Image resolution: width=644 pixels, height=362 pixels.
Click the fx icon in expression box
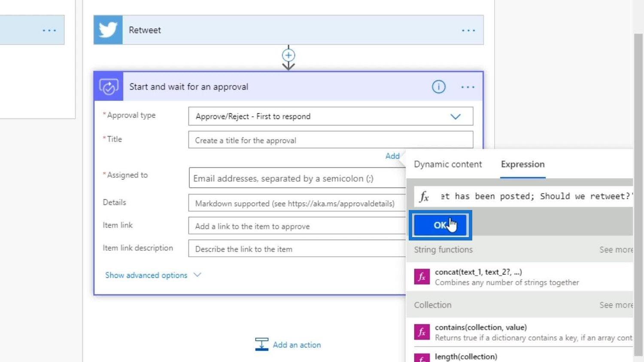[x=424, y=197]
